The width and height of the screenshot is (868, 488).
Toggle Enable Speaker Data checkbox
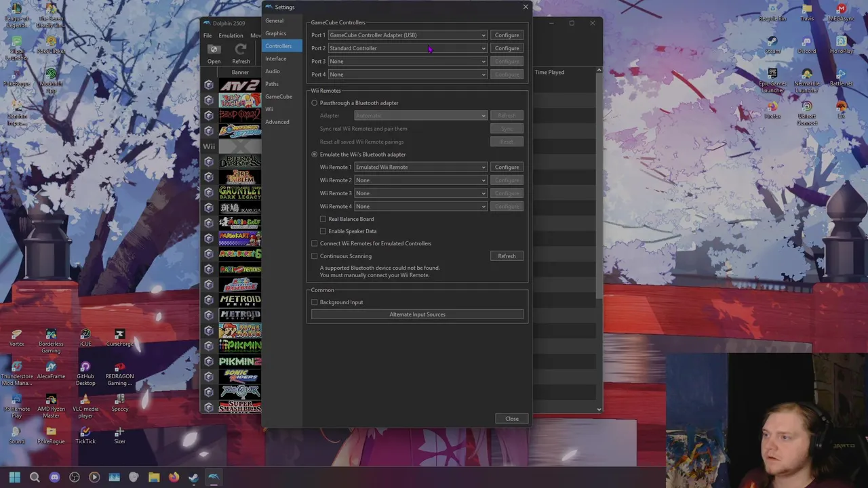[x=323, y=231]
